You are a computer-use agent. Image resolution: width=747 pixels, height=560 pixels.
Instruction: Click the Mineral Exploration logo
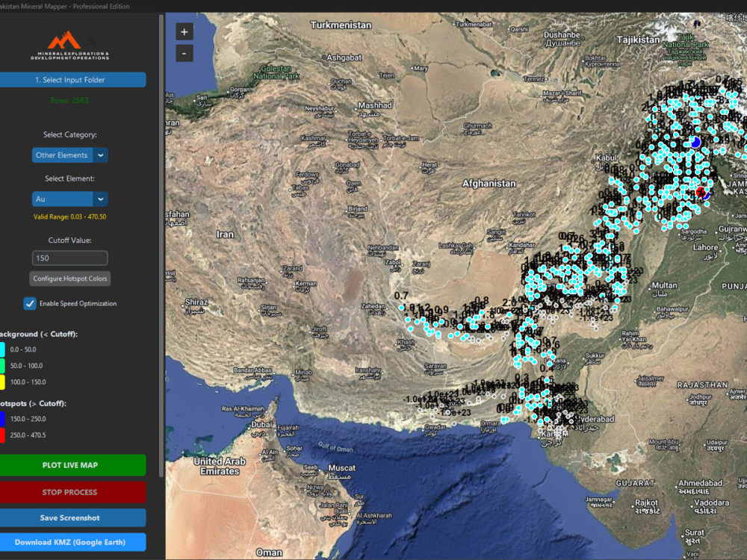coord(70,46)
